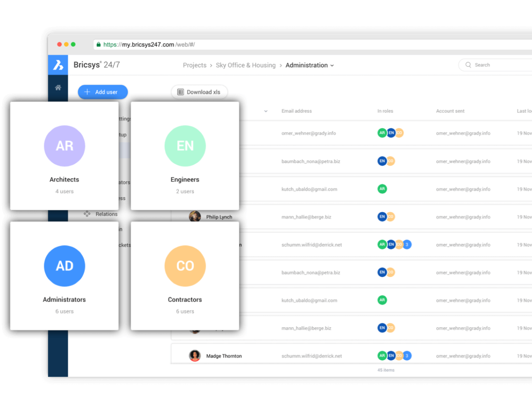Viewport: 532px width, 409px height.
Task: Click the Add user button
Action: click(x=103, y=92)
